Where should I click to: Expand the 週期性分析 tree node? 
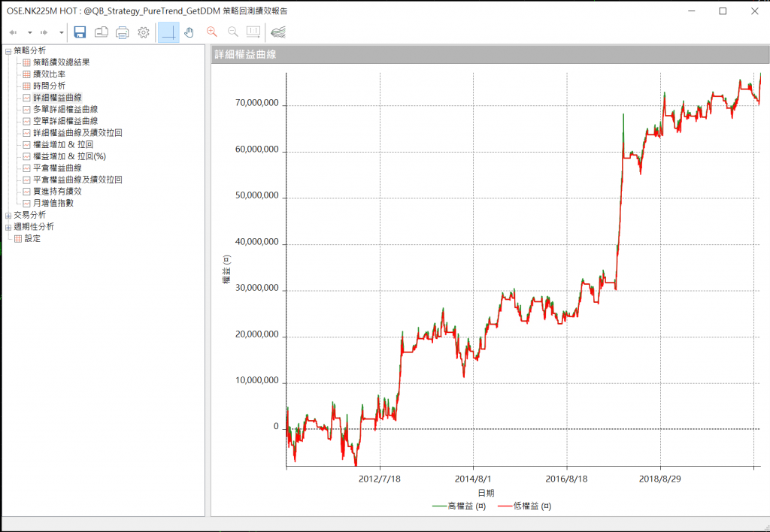(x=8, y=227)
